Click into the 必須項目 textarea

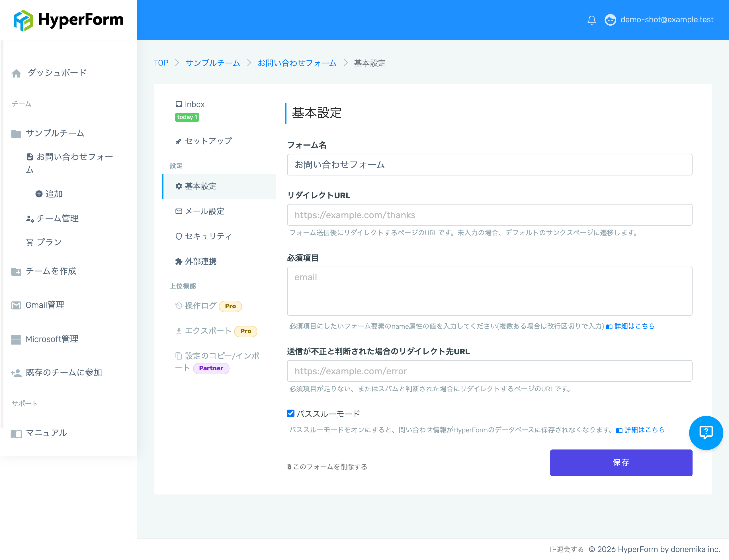(490, 291)
